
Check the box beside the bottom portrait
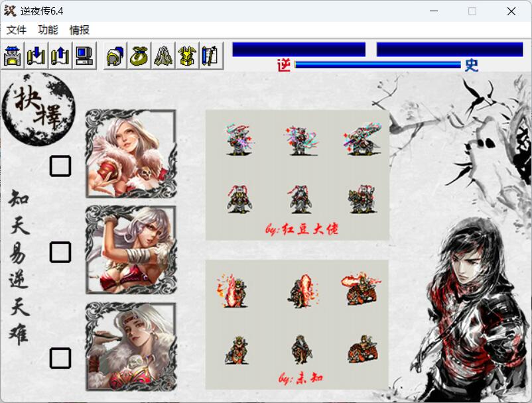[x=60, y=359]
